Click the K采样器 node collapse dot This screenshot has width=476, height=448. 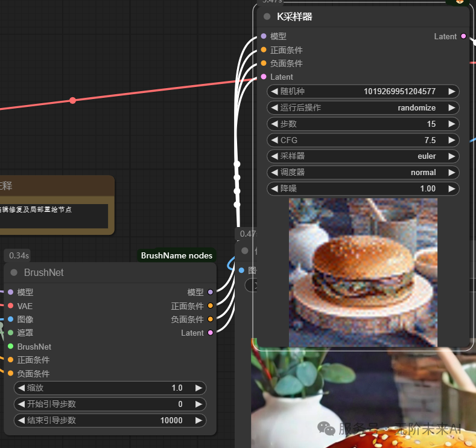267,16
